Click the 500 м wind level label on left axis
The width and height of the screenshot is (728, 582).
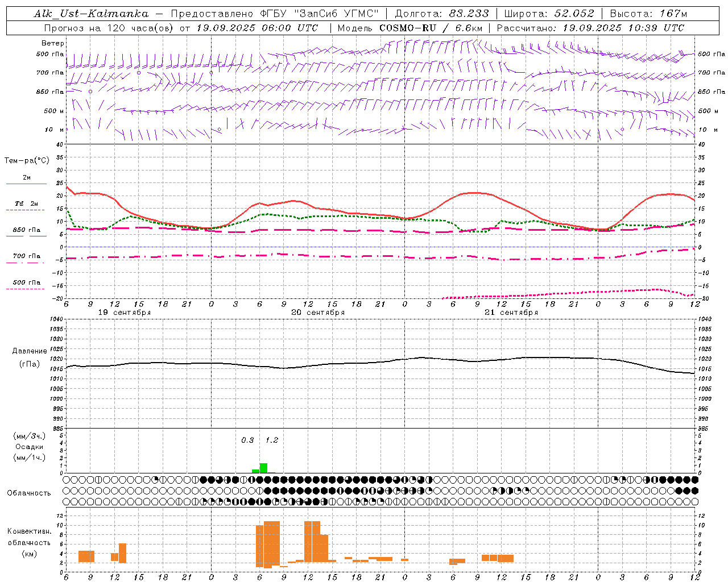click(x=54, y=111)
